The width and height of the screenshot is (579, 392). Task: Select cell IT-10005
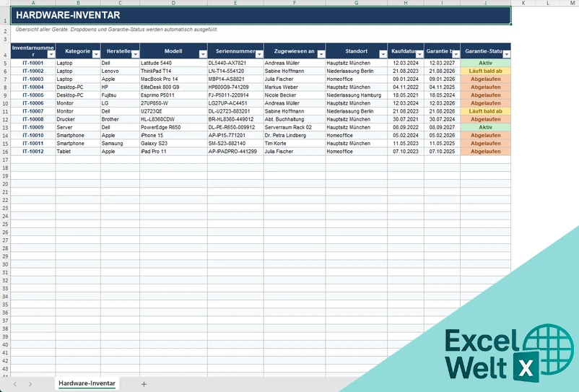tap(33, 95)
